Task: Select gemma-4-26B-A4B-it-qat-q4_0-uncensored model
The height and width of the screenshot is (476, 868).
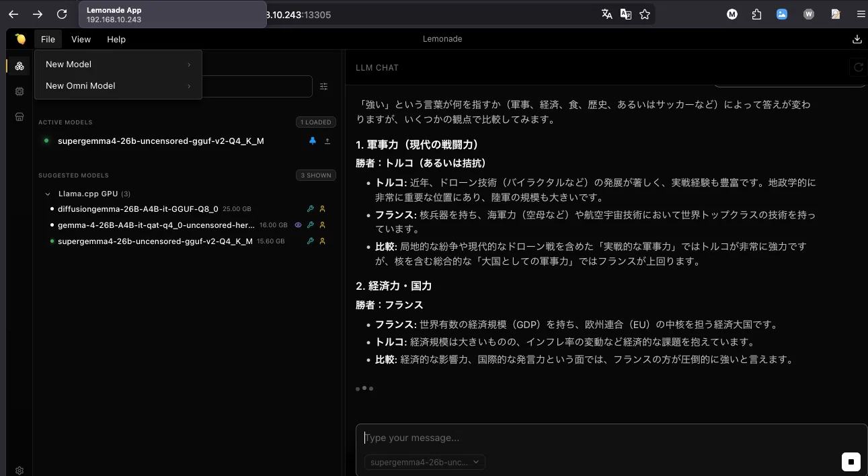Action: pos(156,225)
